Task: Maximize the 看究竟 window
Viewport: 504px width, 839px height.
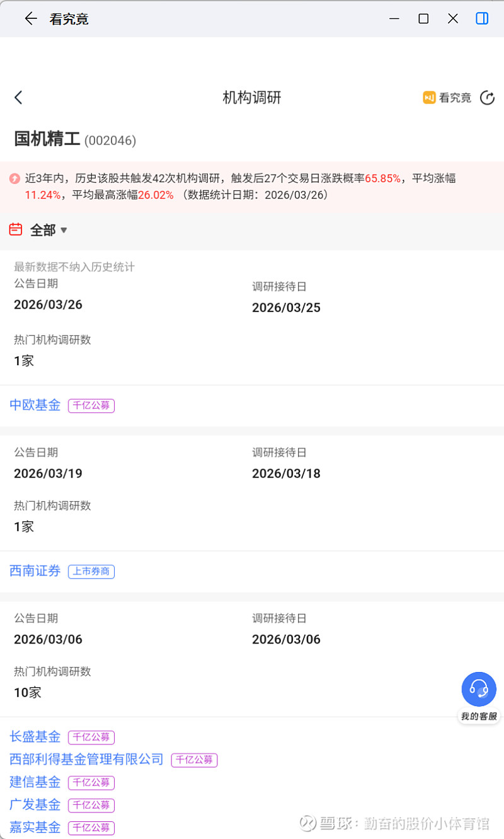Action: 423,19
